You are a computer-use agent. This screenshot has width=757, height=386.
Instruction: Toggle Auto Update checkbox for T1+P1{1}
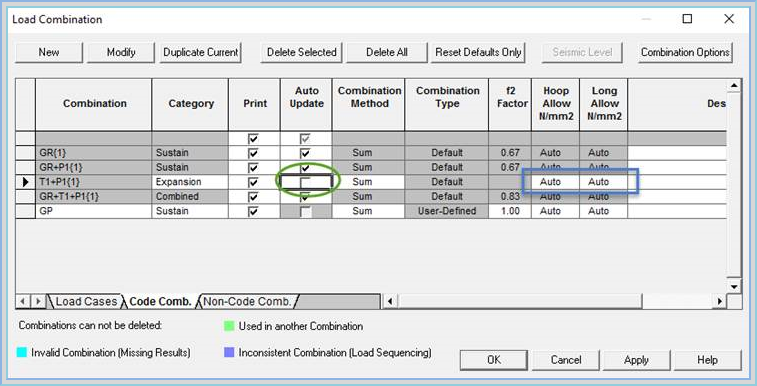pyautogui.click(x=305, y=182)
